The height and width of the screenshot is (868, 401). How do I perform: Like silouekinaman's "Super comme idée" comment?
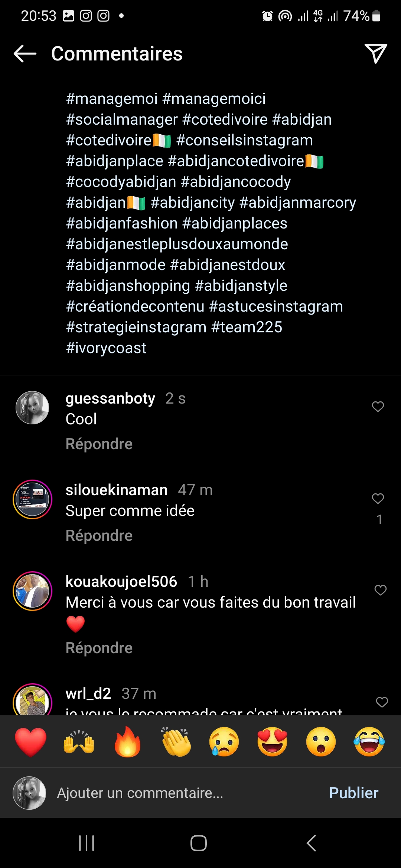(378, 499)
